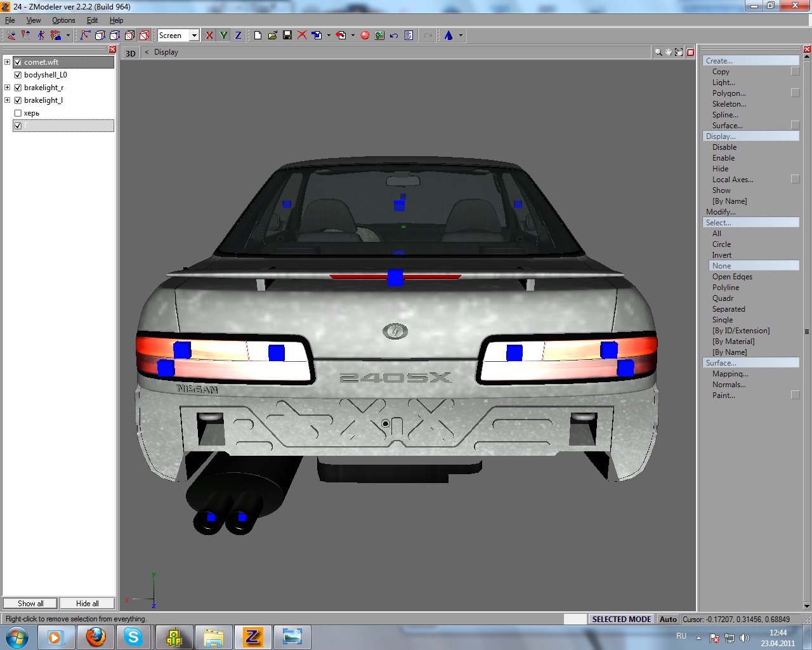The width and height of the screenshot is (812, 650).
Task: Select the viewport pan hand tool
Action: (669, 52)
